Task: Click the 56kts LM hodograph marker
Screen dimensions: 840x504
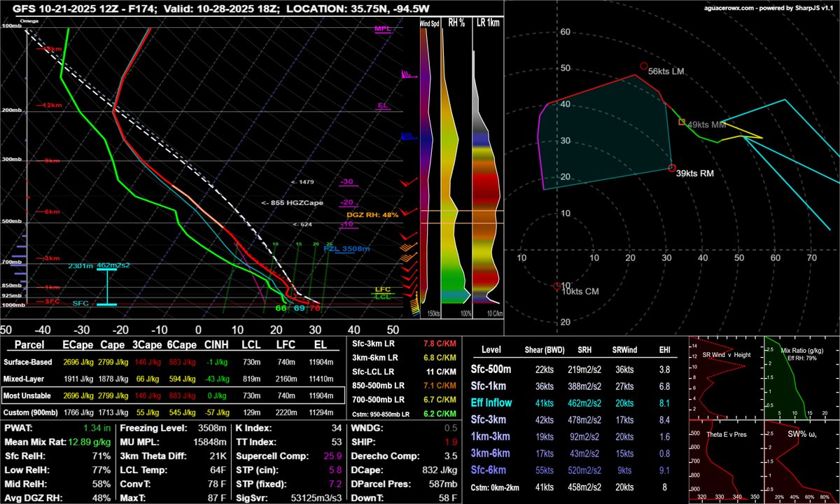Action: coord(644,66)
